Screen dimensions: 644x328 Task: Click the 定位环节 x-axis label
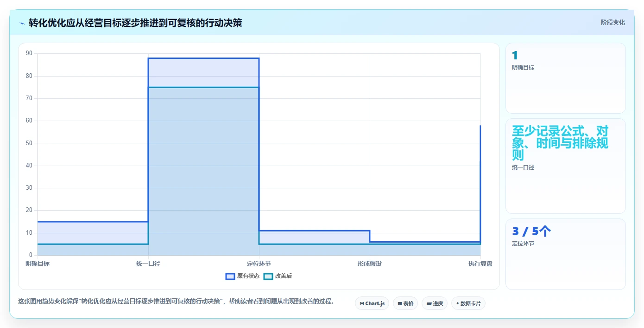pos(259,264)
